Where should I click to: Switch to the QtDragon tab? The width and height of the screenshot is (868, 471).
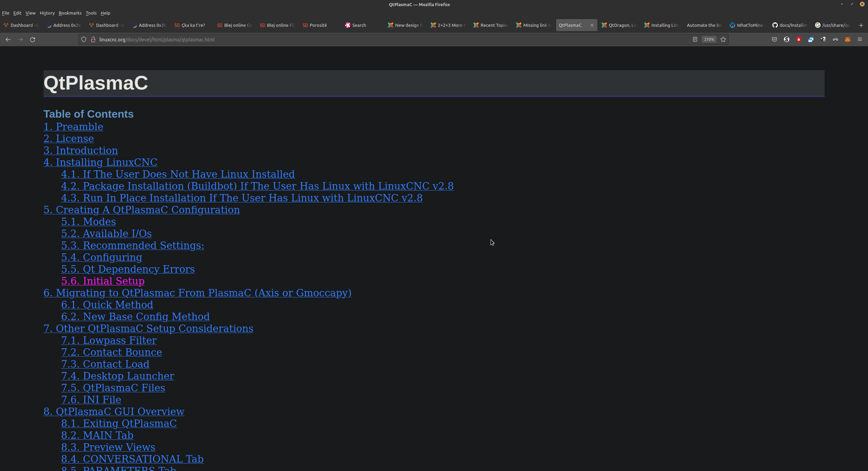coord(619,25)
